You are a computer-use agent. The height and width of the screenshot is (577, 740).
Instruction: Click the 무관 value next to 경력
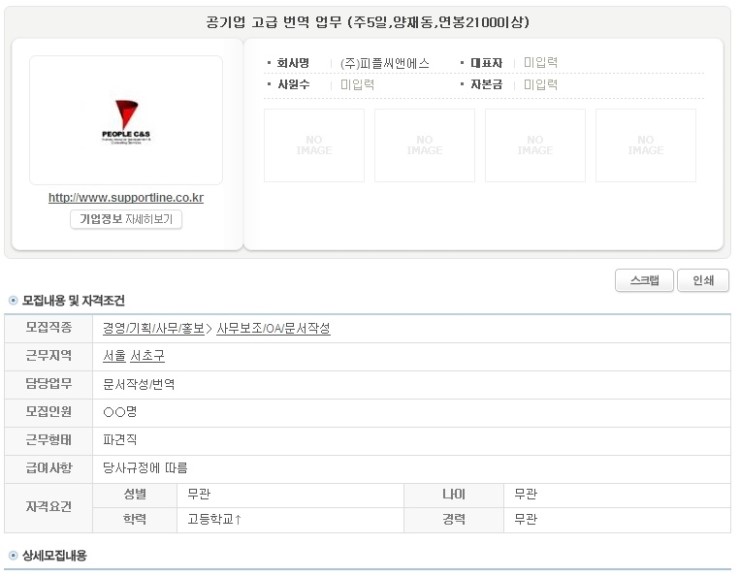click(x=617, y=520)
